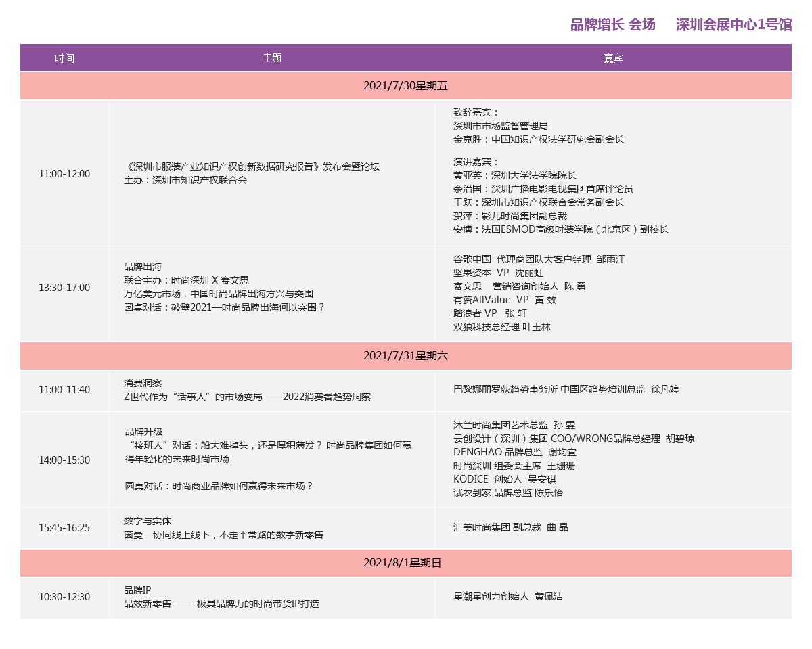Click the 王跃 guest line
The width and height of the screenshot is (812, 649).
(539, 202)
